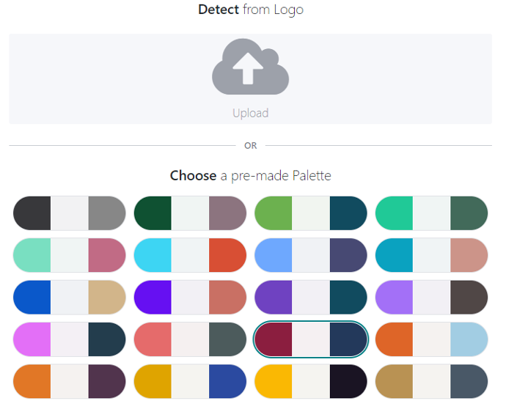The height and width of the screenshot is (420, 506).
Task: Pick the light green and teal palette
Action: [311, 213]
